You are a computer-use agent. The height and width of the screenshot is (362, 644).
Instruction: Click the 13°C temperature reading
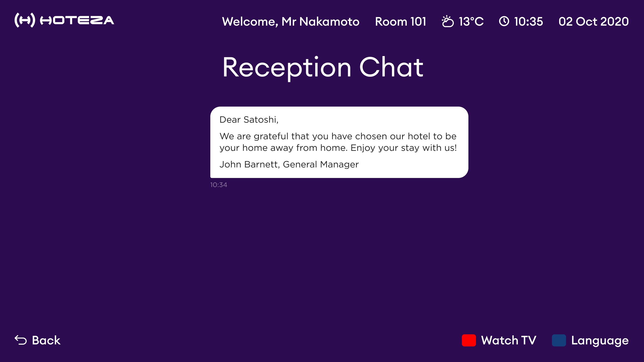(x=471, y=22)
